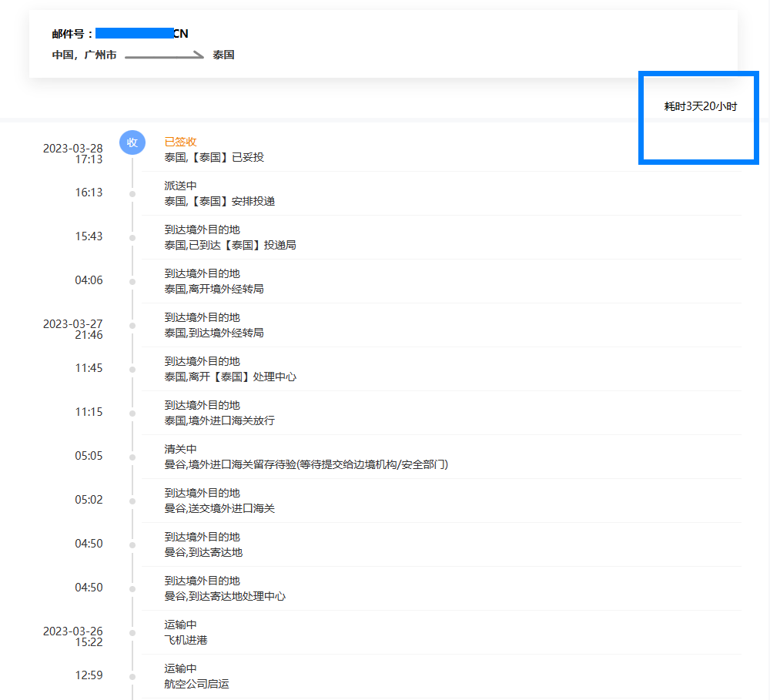Click the redacted 邮件号 tracking number
The width and height of the screenshot is (770, 700).
pyautogui.click(x=139, y=33)
